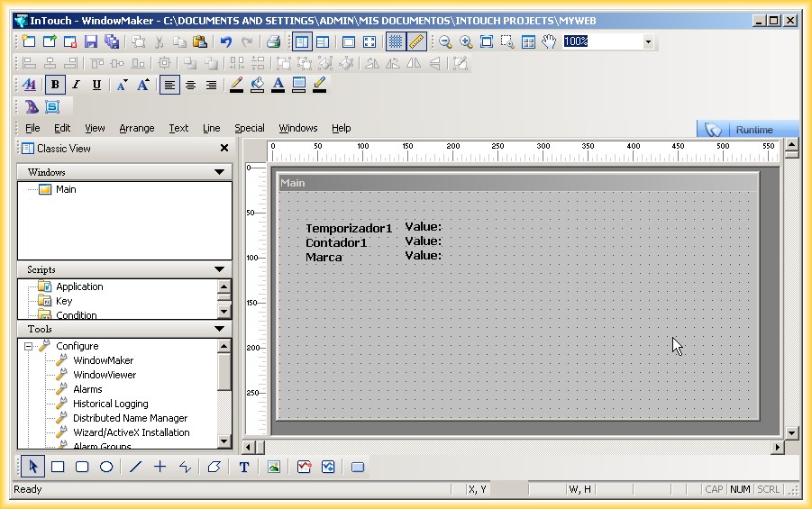
Task: Click the Save Window floppy icon
Action: [90, 41]
